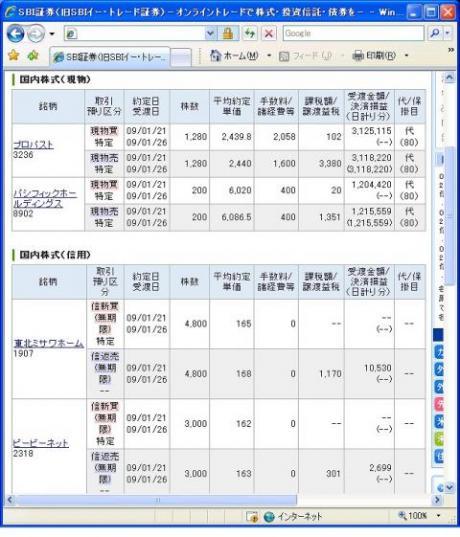
Task: Click the フィード feeds toolbar button
Action: [306, 56]
